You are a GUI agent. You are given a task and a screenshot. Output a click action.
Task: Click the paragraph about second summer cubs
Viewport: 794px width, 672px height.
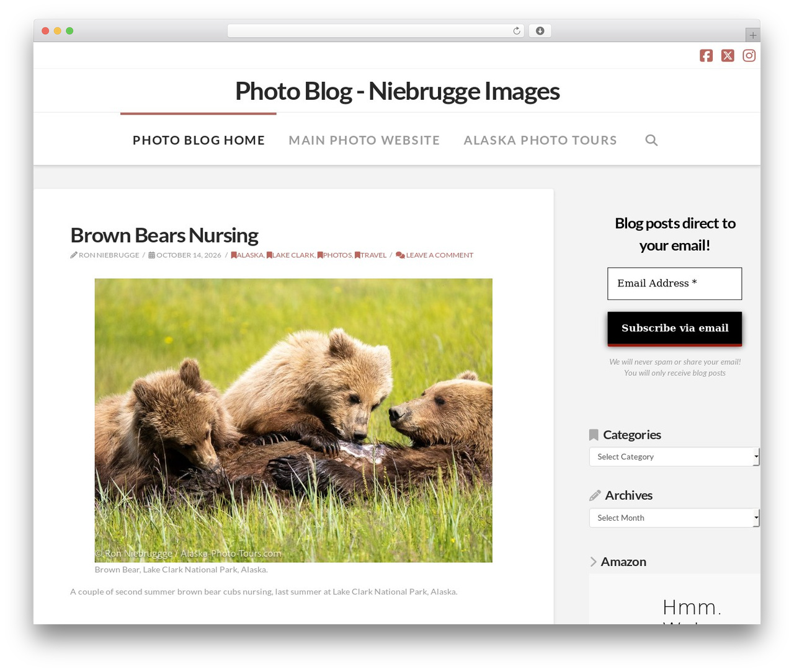tap(264, 592)
